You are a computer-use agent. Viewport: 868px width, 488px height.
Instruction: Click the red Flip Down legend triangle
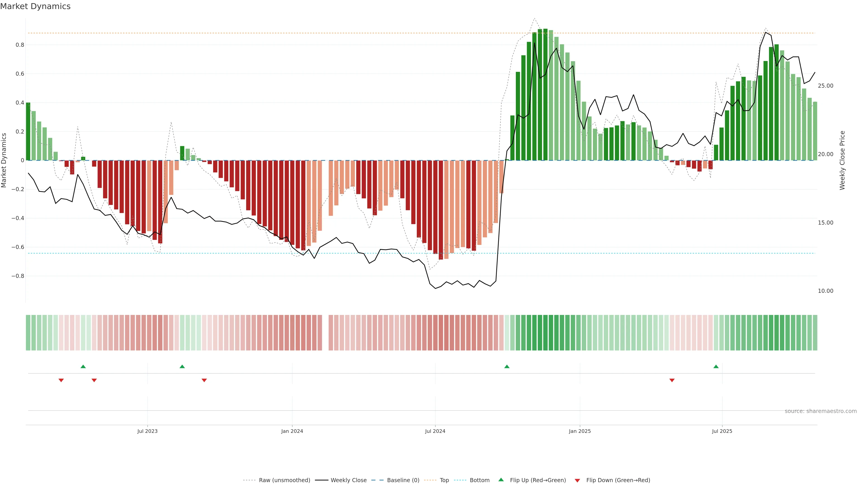577,480
